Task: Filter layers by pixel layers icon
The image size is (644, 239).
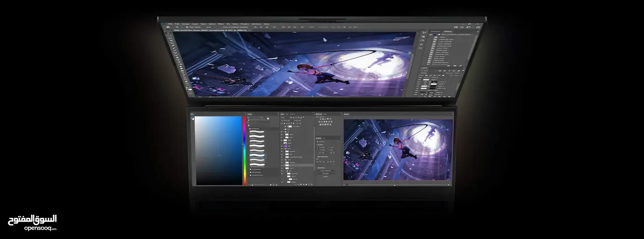Action: pyautogui.click(x=291, y=118)
